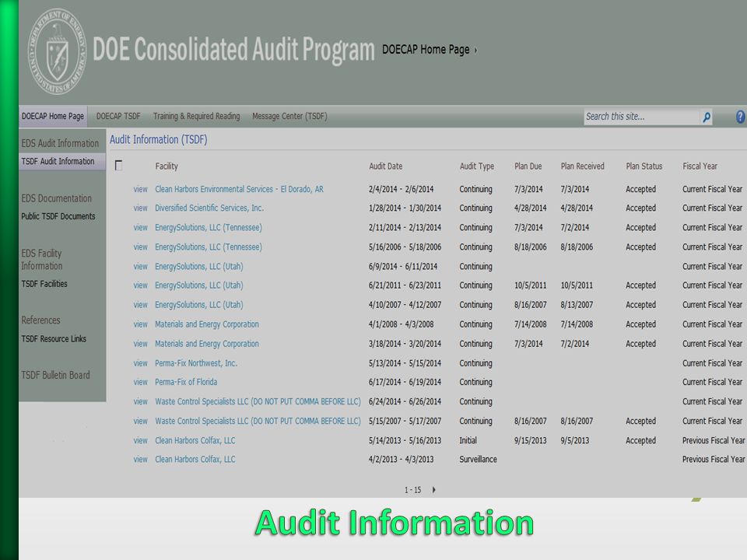Open EnergySolutions, LLC (Tennessee) audited 5/16/2006
The width and height of the screenshot is (747, 560).
pyautogui.click(x=209, y=247)
